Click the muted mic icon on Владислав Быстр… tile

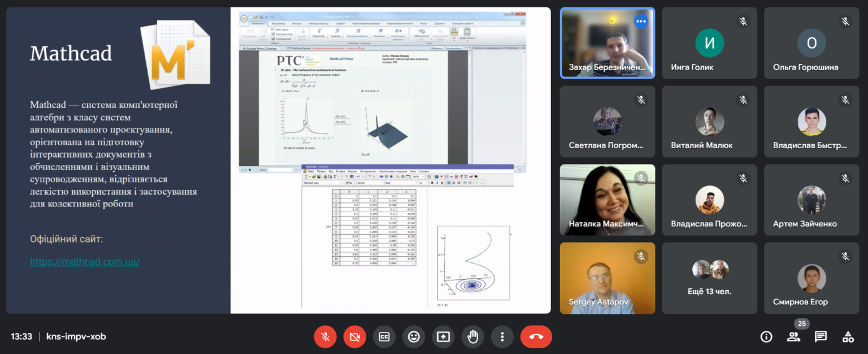coord(845,100)
